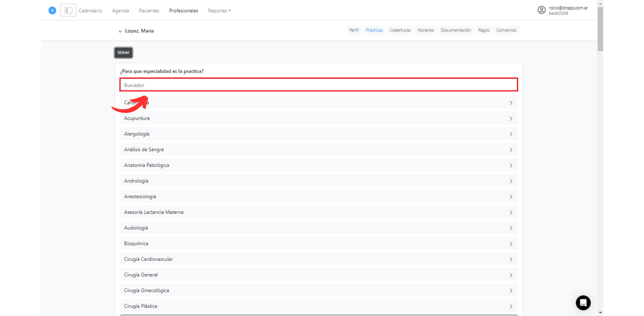Click the back arrow beside López, María
644x316 pixels.
coord(120,31)
